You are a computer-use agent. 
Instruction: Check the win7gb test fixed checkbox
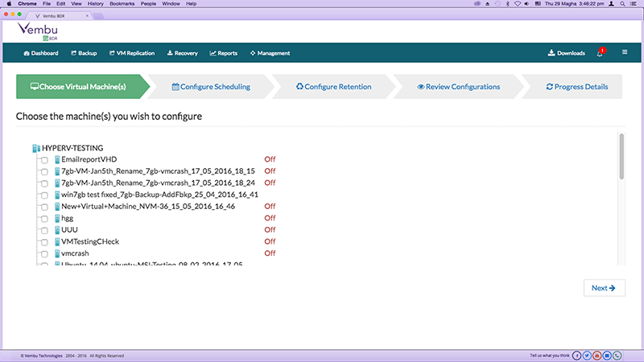pos(44,195)
